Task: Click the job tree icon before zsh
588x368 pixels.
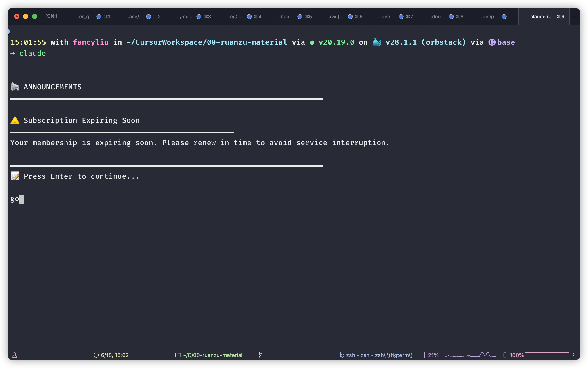Action: [x=342, y=355]
